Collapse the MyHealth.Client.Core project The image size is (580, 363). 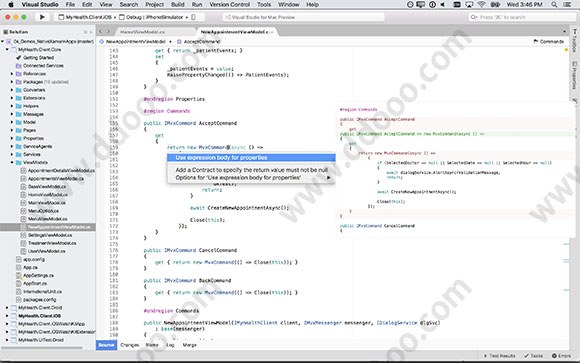pos(7,50)
